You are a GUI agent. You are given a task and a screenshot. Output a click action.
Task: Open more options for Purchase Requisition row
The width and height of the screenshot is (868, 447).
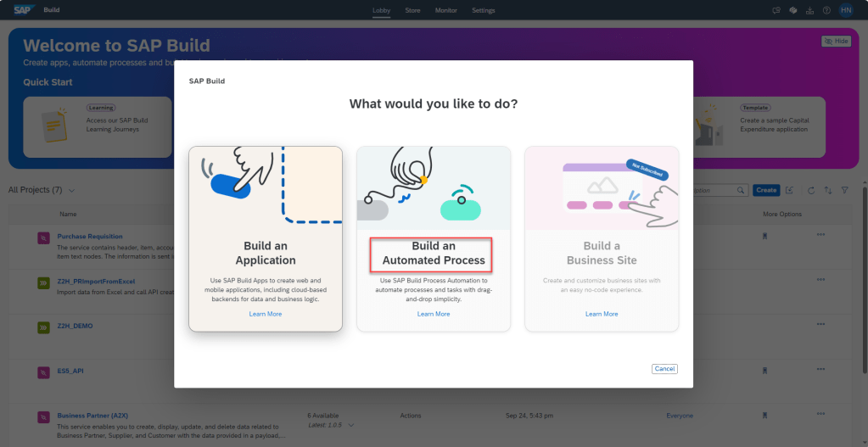click(820, 235)
